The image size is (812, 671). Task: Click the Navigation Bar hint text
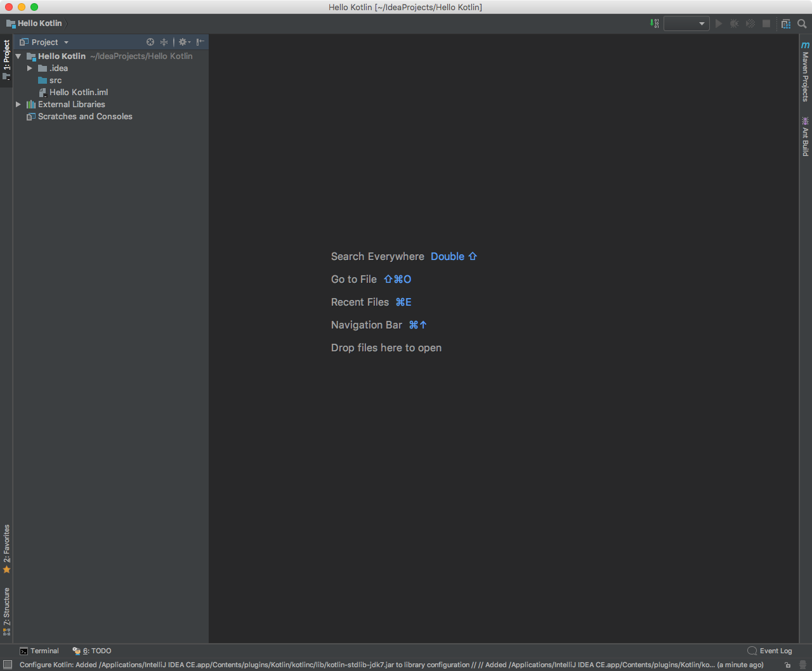point(367,325)
